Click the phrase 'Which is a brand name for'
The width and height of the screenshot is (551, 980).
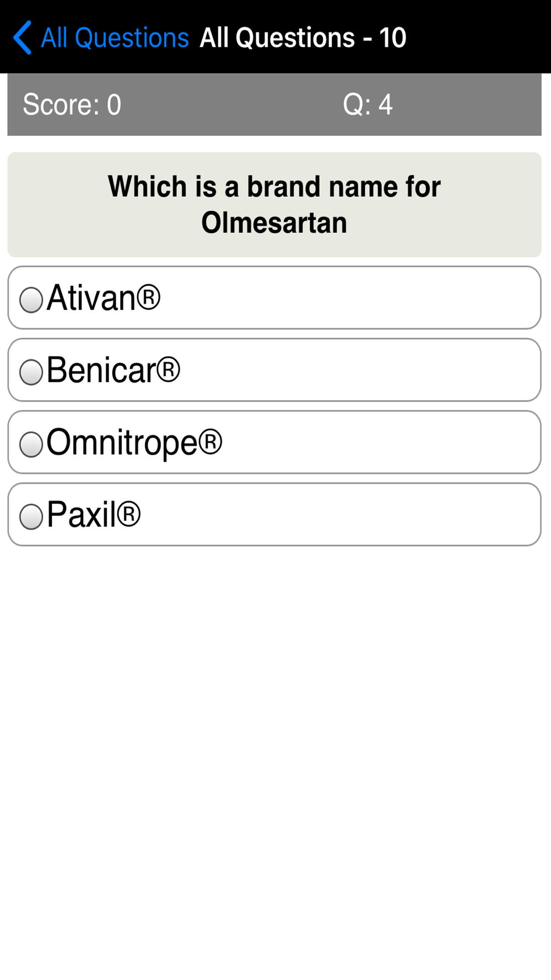click(274, 186)
